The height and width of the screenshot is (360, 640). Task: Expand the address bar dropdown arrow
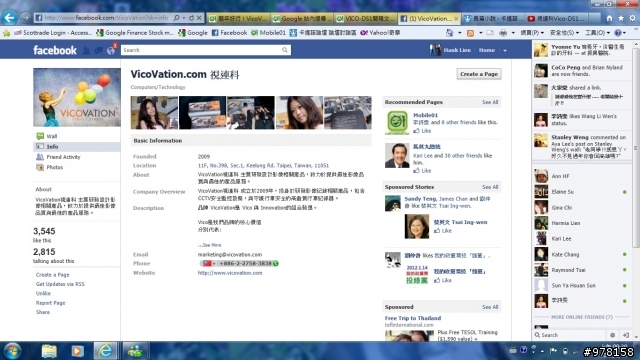coord(184,18)
